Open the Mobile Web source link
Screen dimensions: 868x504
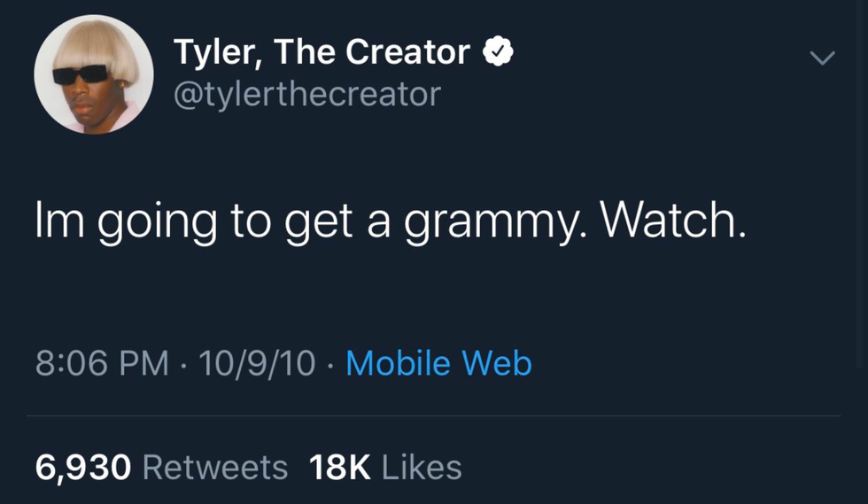(438, 363)
